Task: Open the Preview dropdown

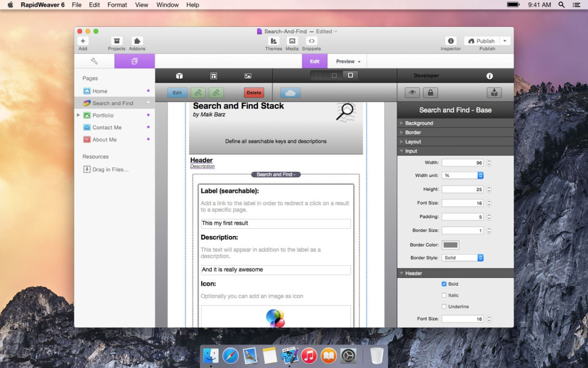Action: click(x=348, y=61)
